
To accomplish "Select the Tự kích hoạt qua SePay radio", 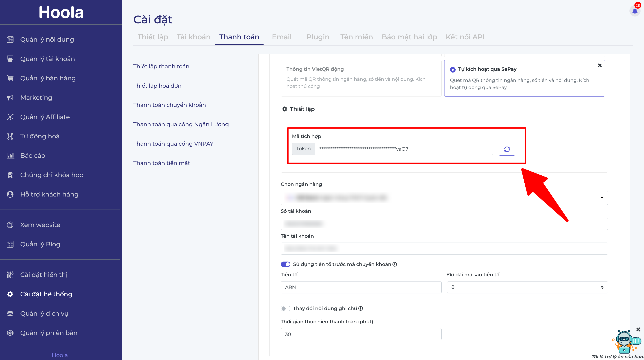I will 453,70.
